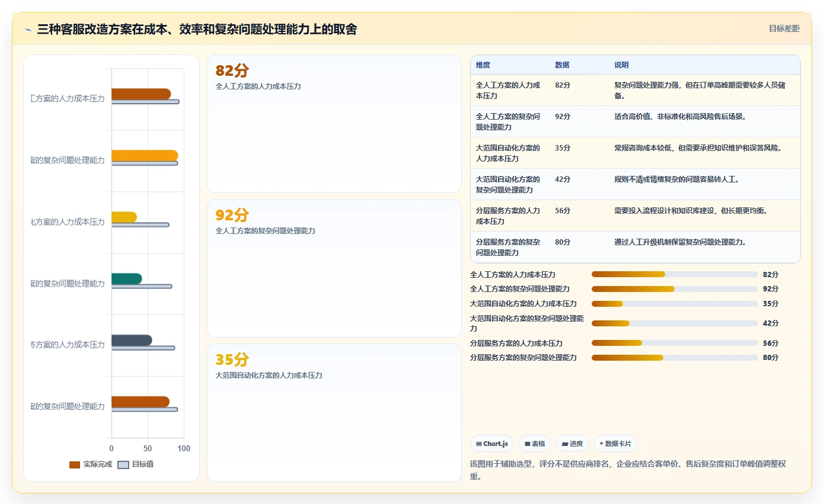The height and width of the screenshot is (504, 824).
Task: Click the x-axis tick value 50
Action: [x=148, y=448]
